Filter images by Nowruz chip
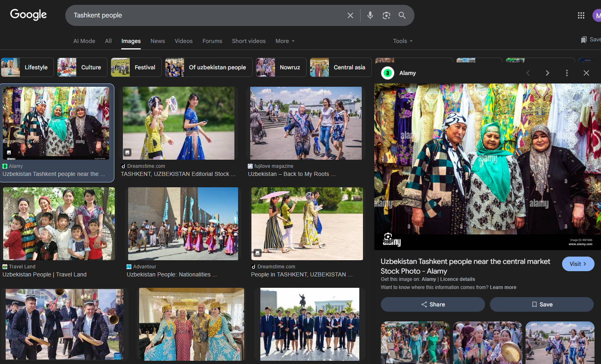 281,67
